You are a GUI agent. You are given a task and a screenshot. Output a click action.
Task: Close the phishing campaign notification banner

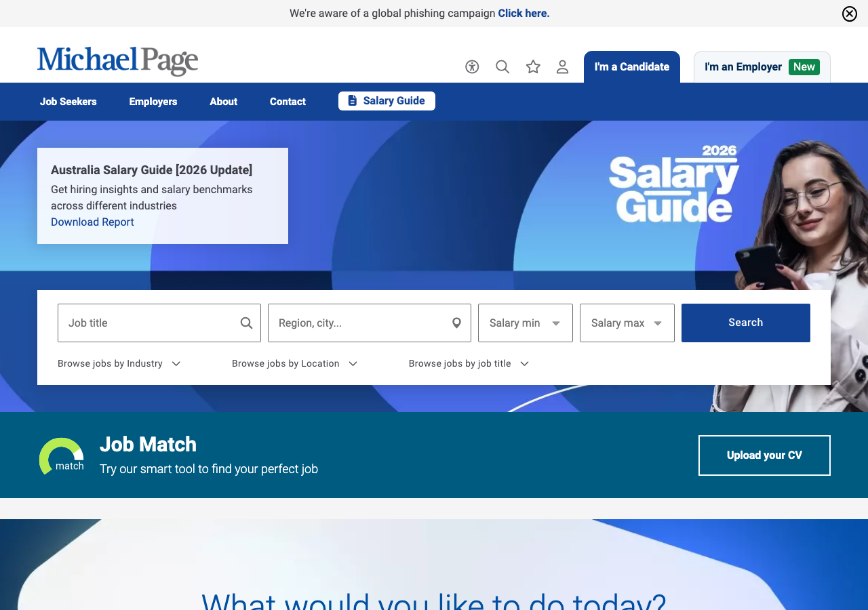click(850, 14)
